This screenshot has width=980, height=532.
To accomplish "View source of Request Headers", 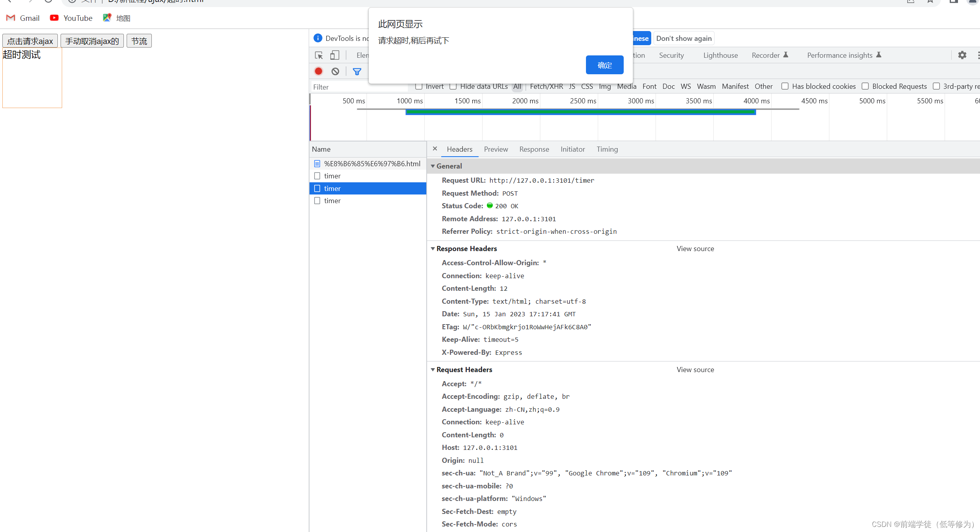I will (695, 369).
